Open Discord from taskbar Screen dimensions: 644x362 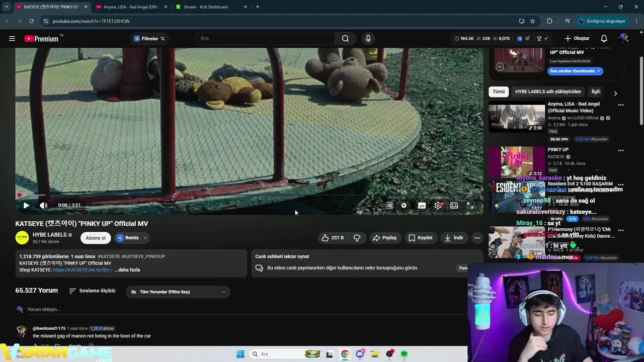360,354
